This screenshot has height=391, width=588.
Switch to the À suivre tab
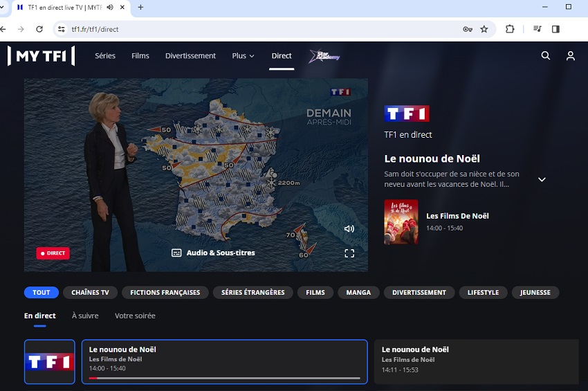point(85,316)
